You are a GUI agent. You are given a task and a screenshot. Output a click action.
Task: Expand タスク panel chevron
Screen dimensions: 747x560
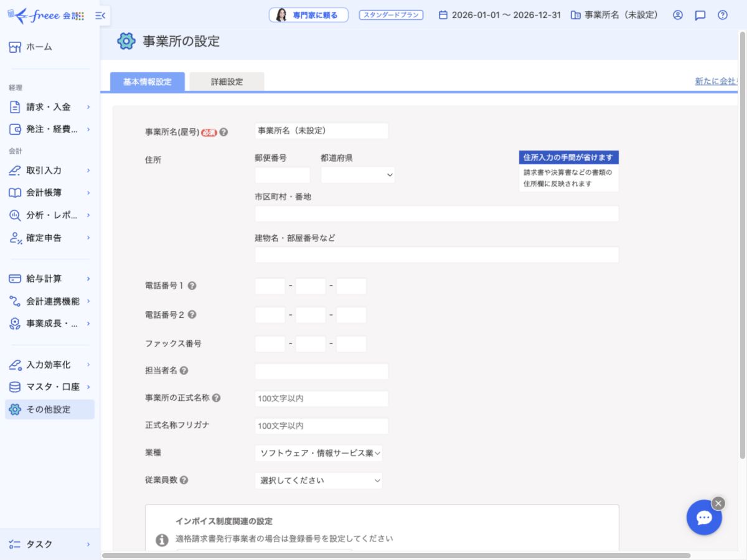[88, 544]
